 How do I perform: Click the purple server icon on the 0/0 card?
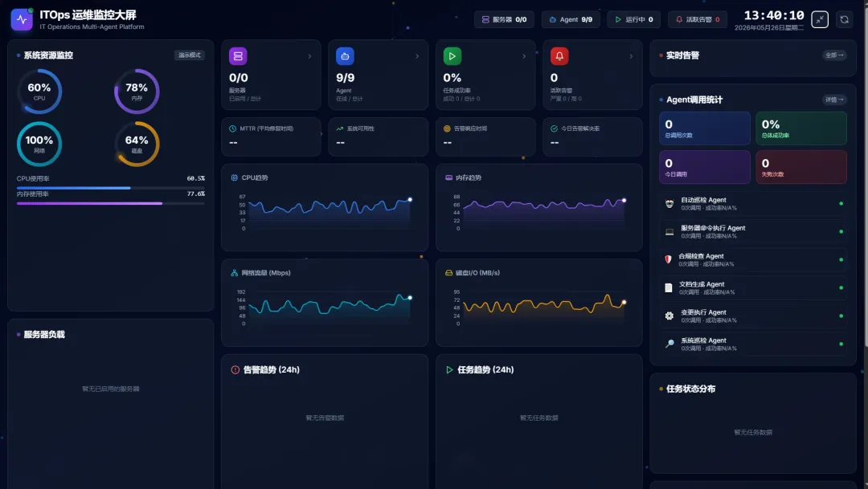(238, 56)
